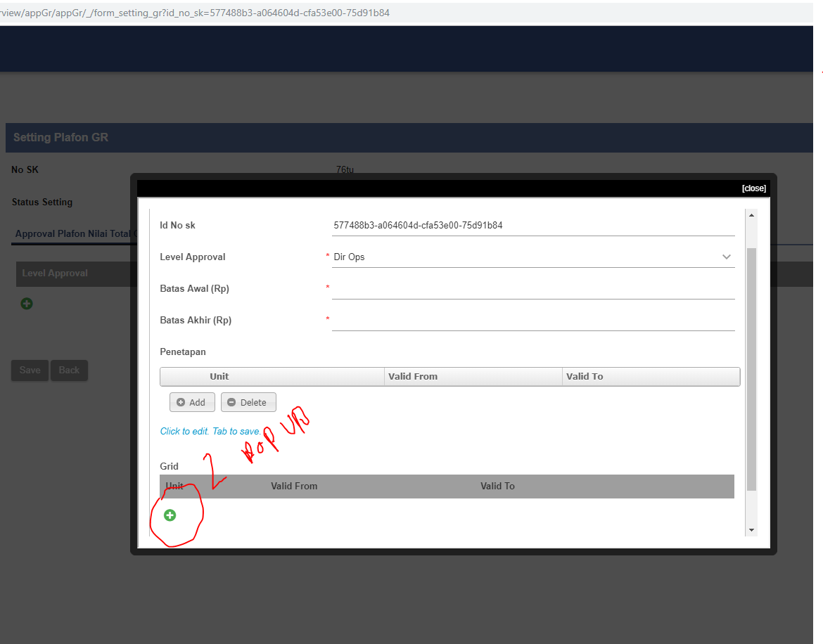Click the popup vertical scrollbar thumb
The height and width of the screenshot is (644, 823).
coord(752,369)
